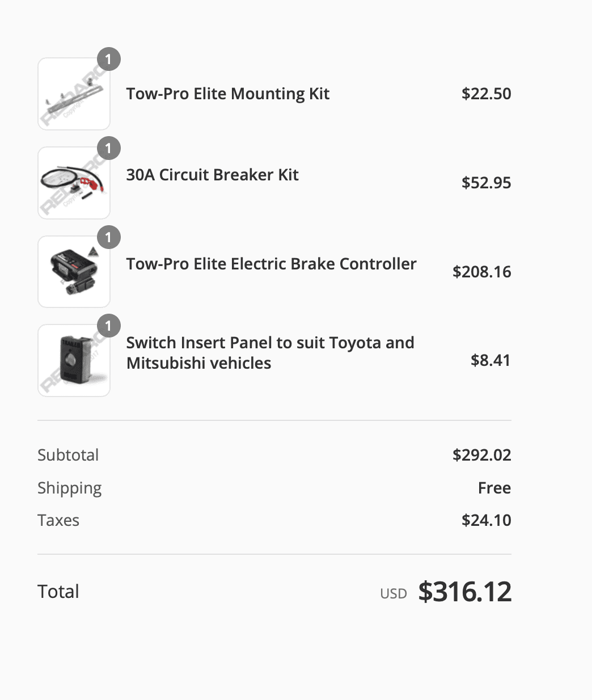Click the Subtotal amount $292.02

click(x=482, y=455)
